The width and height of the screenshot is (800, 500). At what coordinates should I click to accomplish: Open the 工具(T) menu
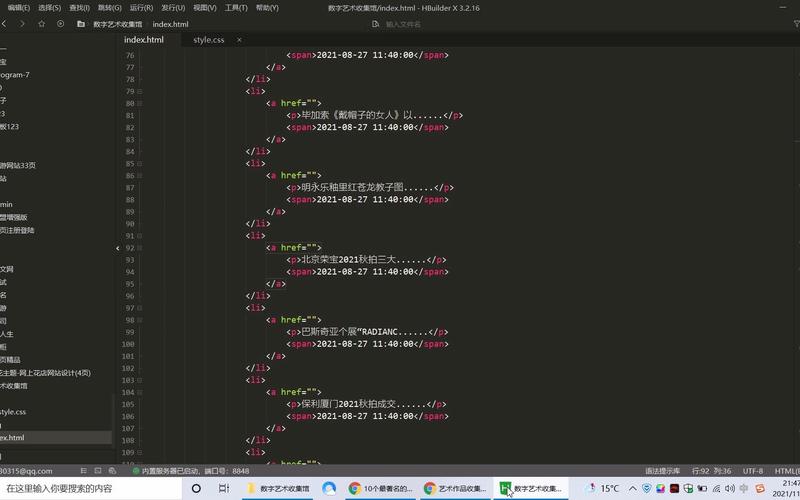(236, 8)
